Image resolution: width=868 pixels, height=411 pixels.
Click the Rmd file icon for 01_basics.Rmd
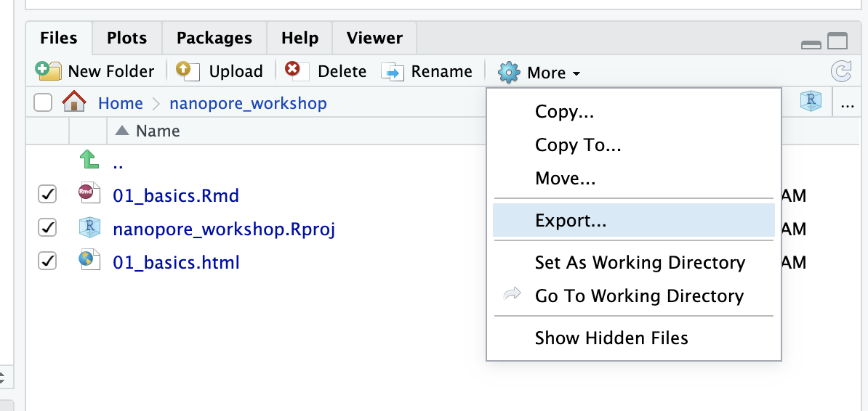point(89,194)
